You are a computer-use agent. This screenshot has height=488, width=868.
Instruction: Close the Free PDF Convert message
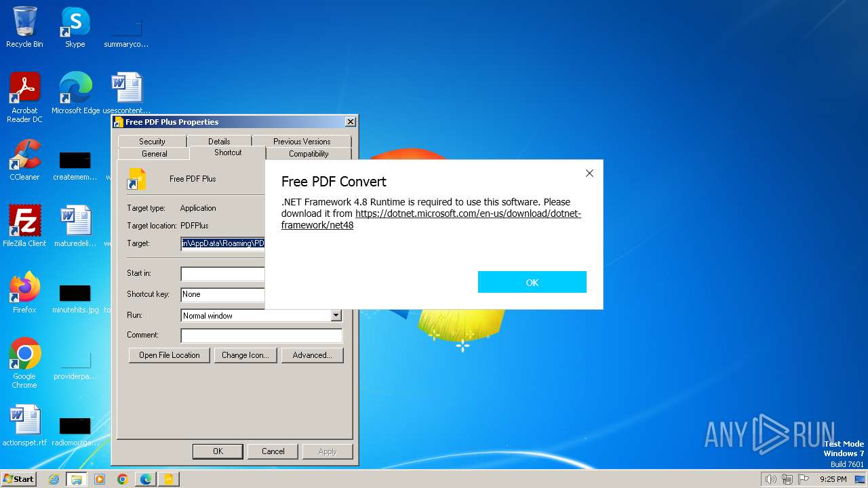pyautogui.click(x=589, y=174)
